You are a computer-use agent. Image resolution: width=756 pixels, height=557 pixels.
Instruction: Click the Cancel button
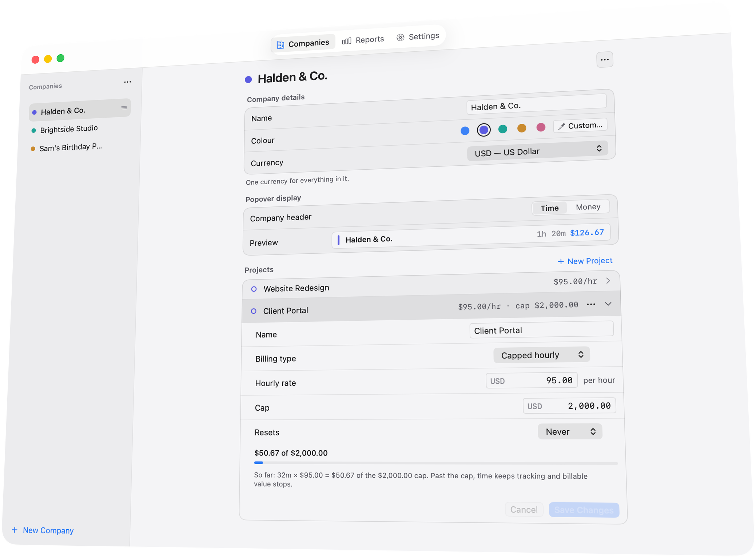[x=524, y=509]
